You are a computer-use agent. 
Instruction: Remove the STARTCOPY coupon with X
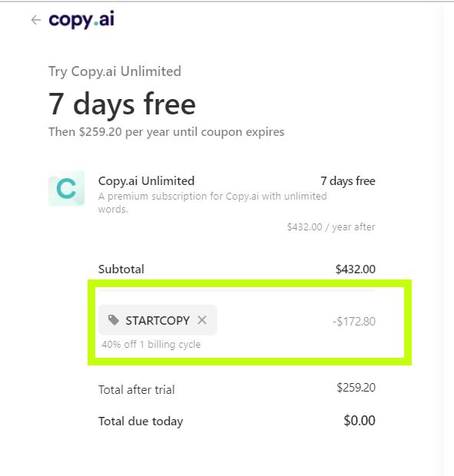(202, 320)
